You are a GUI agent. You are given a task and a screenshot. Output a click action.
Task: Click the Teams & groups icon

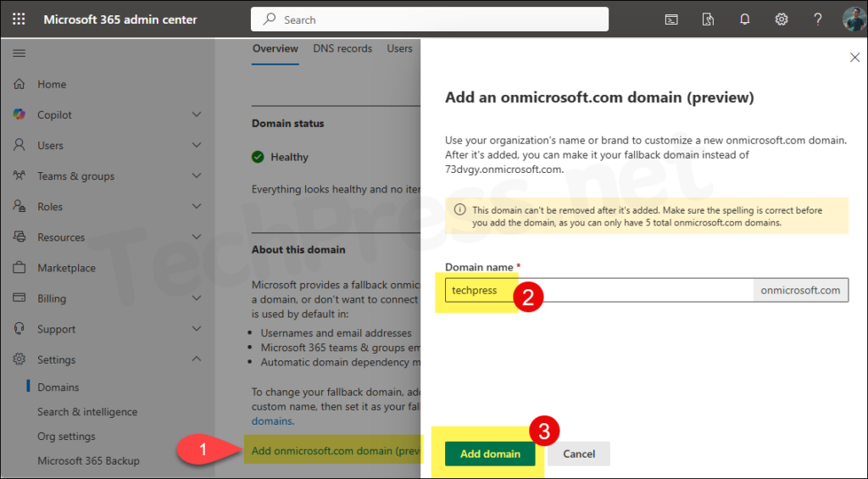click(19, 176)
